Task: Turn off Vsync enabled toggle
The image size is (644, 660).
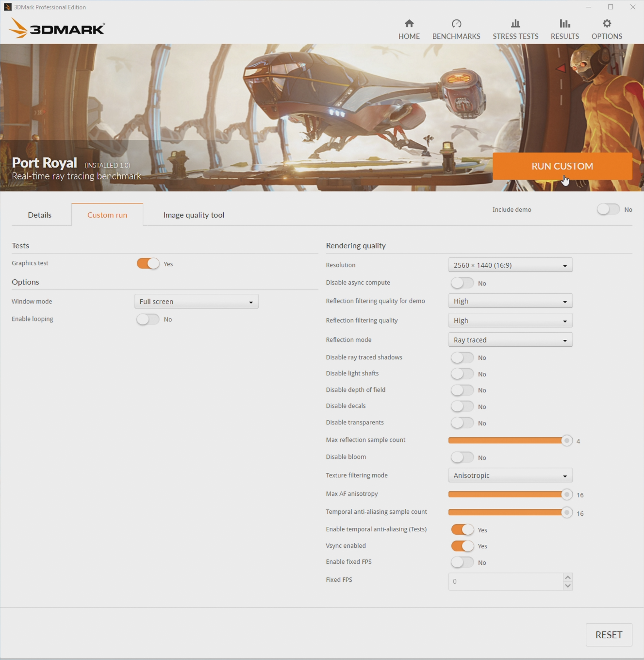Action: coord(462,546)
